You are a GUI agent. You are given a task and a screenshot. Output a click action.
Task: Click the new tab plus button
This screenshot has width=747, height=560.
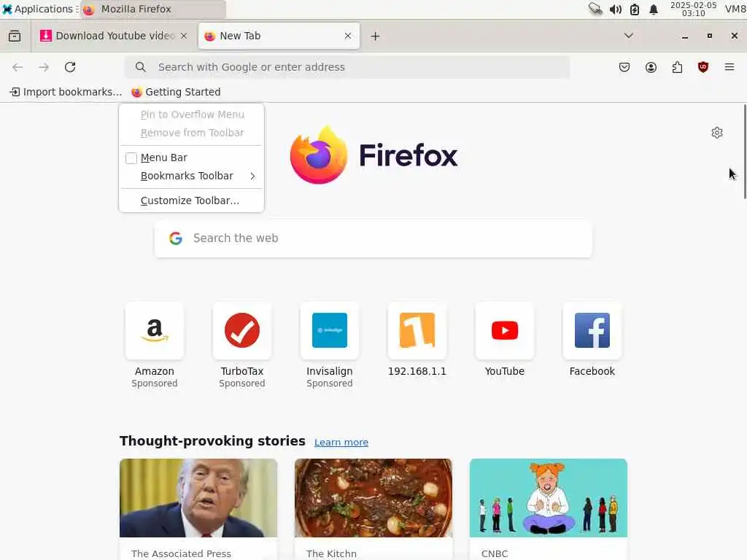tap(376, 36)
